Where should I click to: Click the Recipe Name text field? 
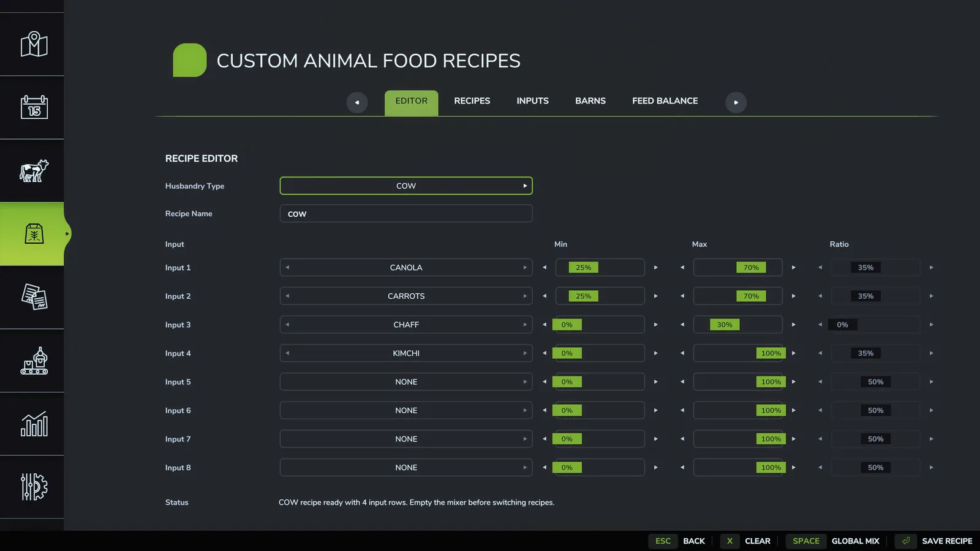(406, 214)
